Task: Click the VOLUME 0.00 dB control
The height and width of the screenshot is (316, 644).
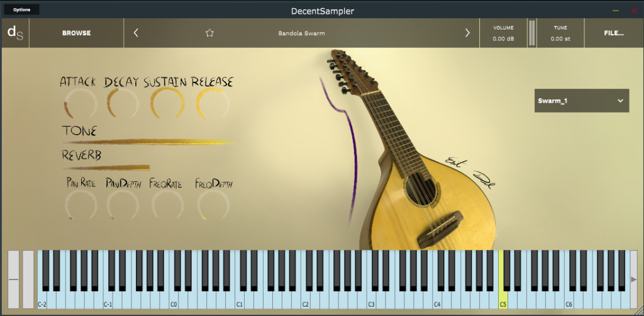Action: [503, 33]
